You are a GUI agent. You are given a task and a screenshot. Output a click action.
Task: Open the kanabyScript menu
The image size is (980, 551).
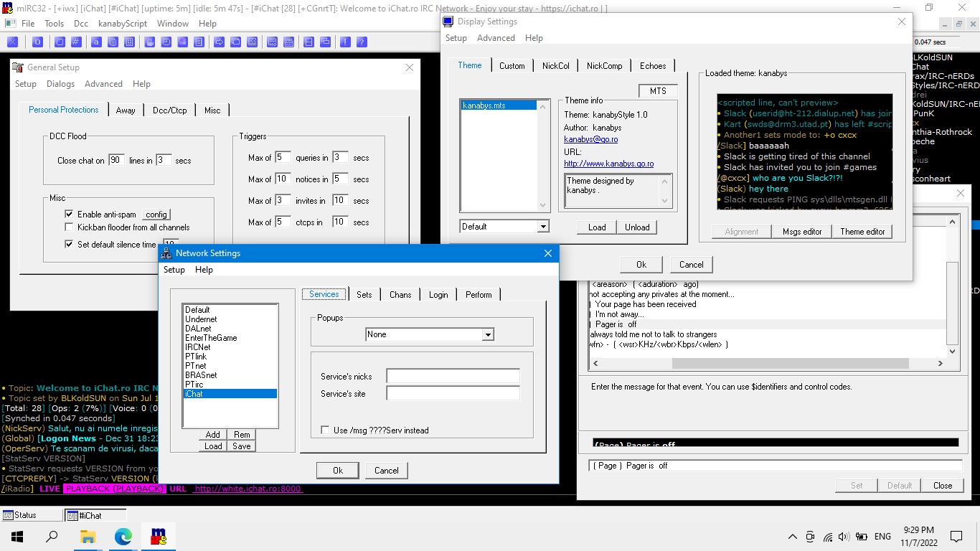click(x=123, y=23)
